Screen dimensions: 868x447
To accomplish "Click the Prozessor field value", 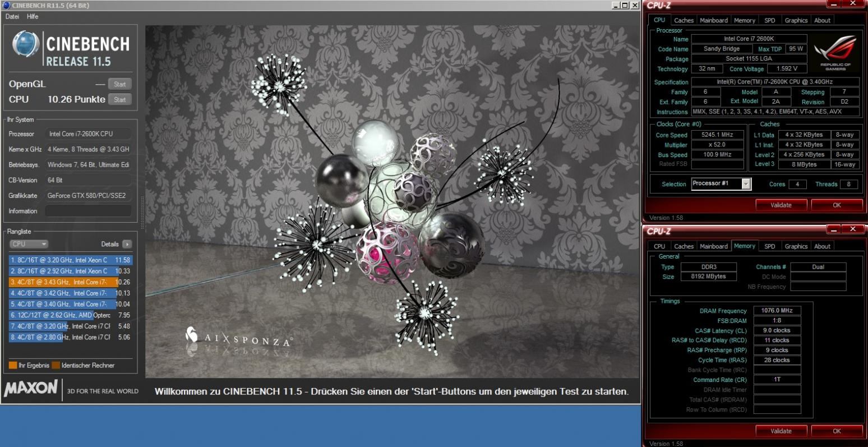I will pos(89,134).
